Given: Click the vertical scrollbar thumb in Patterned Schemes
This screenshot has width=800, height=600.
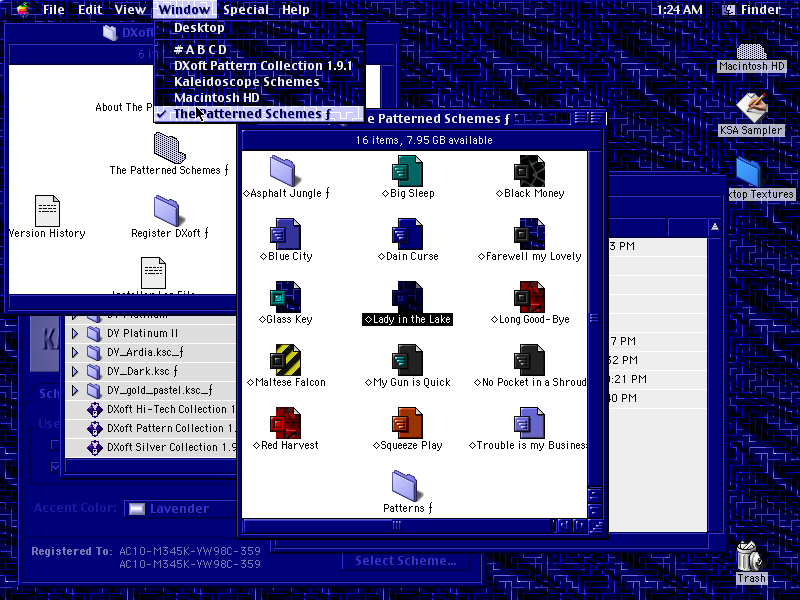Looking at the screenshot, I should [x=594, y=318].
